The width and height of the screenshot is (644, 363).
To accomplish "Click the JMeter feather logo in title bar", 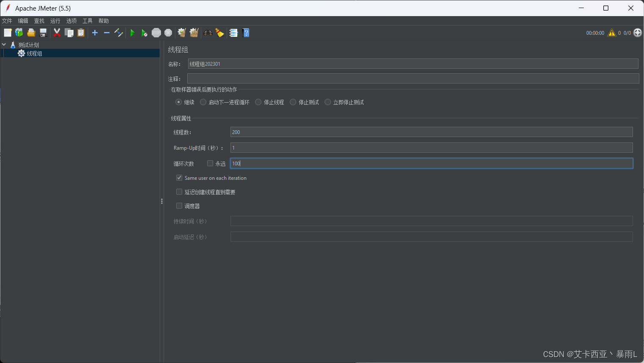I will point(8,8).
